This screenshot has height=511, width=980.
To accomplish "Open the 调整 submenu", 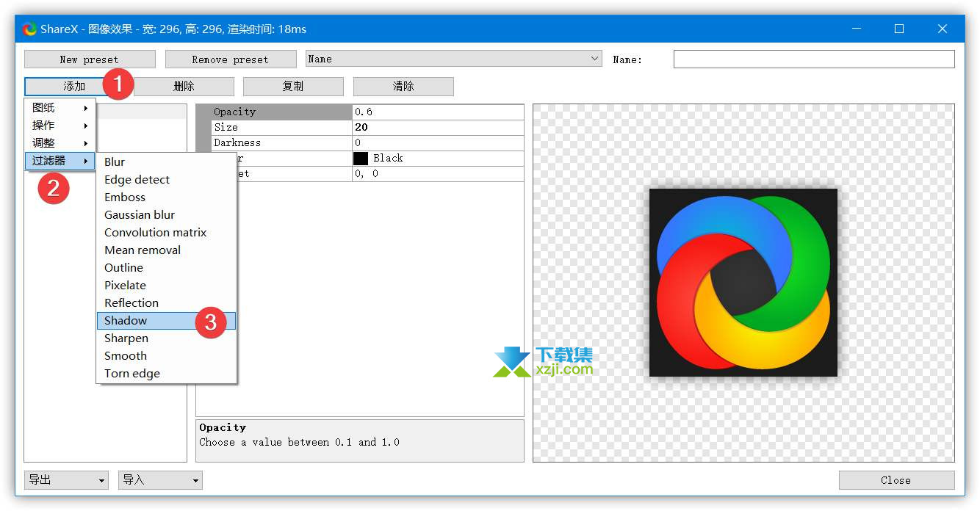I will click(60, 143).
